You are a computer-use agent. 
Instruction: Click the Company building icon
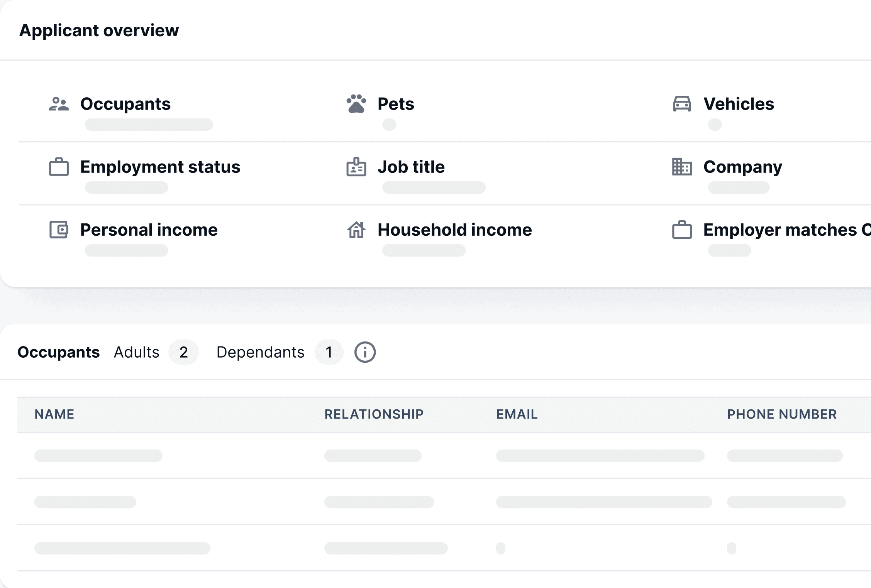pos(682,167)
